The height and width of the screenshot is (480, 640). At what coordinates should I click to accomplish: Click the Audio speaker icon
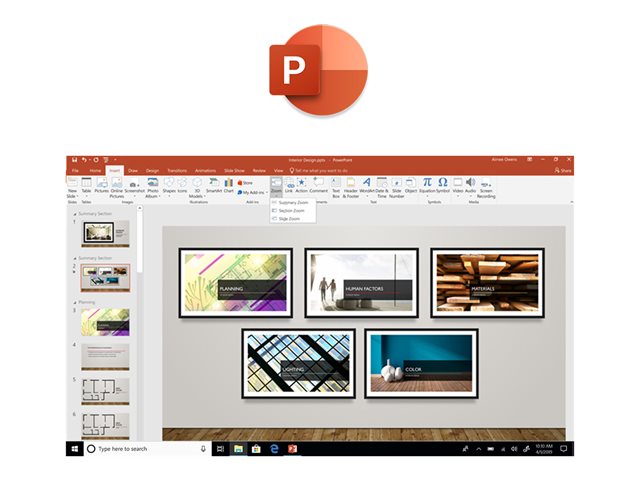point(471,182)
